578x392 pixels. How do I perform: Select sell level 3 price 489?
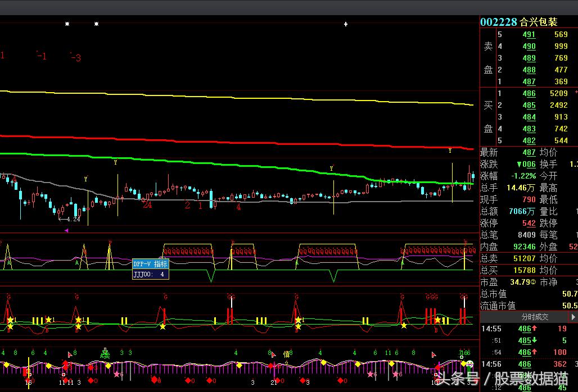529,58
